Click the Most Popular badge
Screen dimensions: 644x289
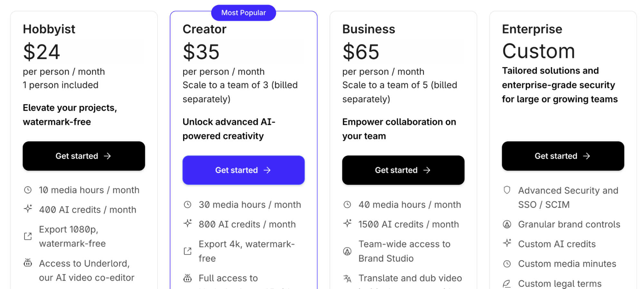pyautogui.click(x=244, y=13)
